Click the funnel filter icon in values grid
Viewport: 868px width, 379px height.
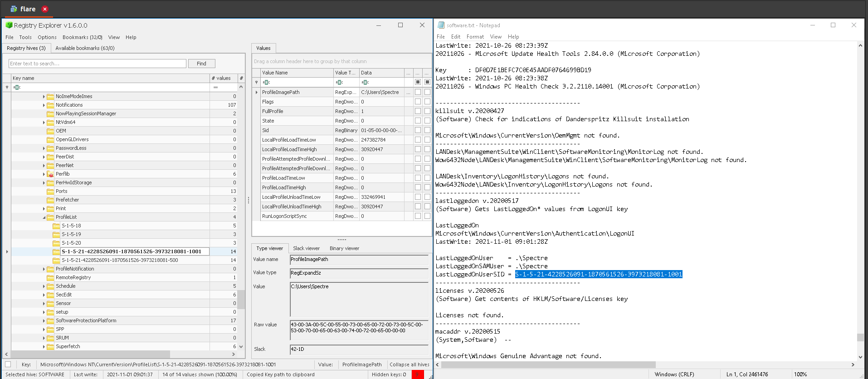256,82
